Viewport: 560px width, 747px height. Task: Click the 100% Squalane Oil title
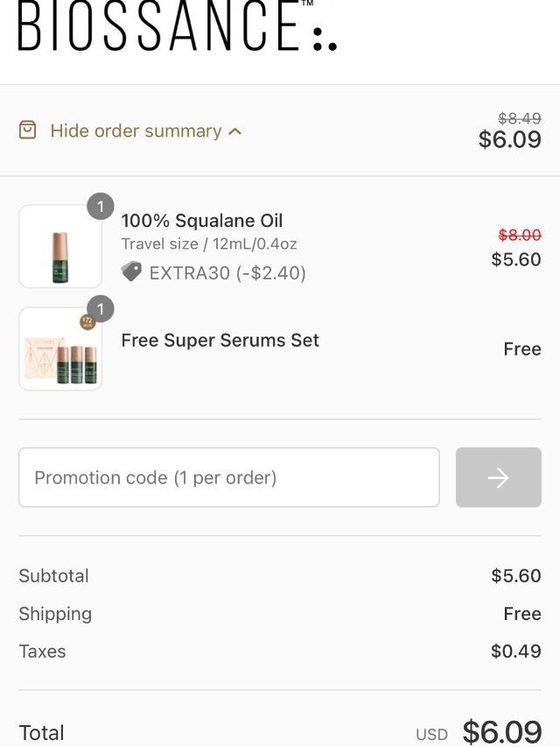point(202,221)
